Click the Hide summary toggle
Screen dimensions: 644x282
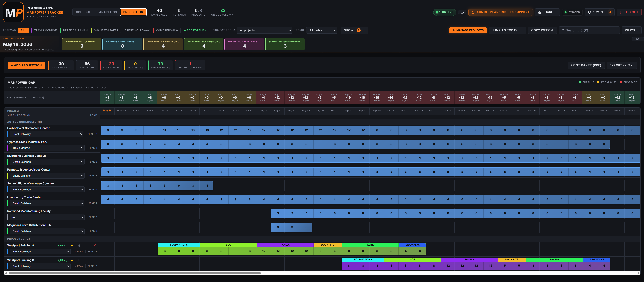[x=637, y=39]
